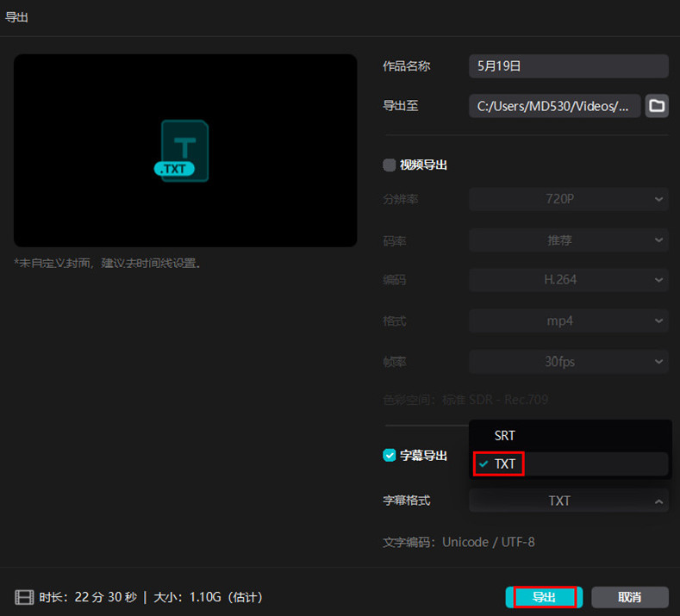Click the folder browse icon
The height and width of the screenshot is (616, 680).
(657, 106)
